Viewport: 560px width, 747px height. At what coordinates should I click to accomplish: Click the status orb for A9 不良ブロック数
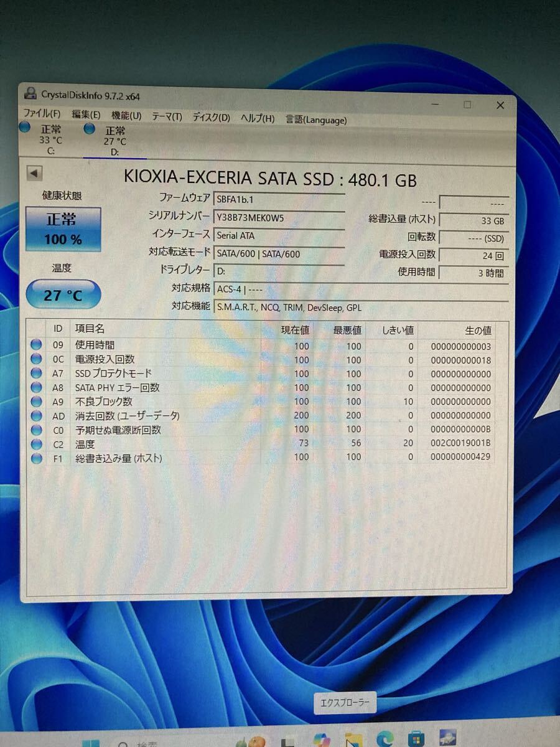[36, 402]
